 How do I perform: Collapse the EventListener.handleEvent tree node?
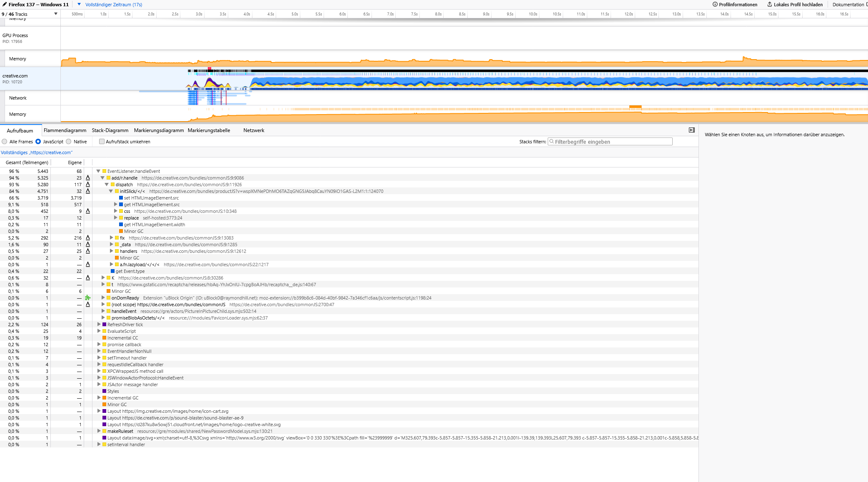(99, 171)
